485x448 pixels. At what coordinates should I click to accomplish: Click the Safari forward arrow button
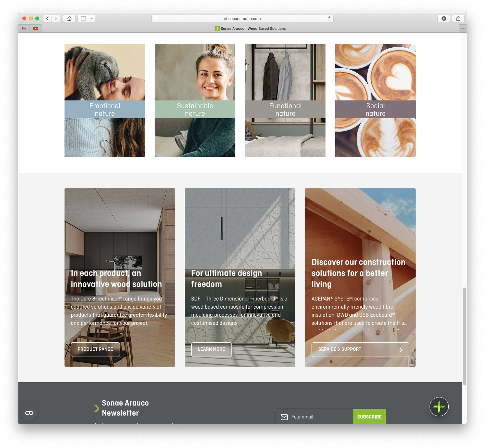[56, 18]
